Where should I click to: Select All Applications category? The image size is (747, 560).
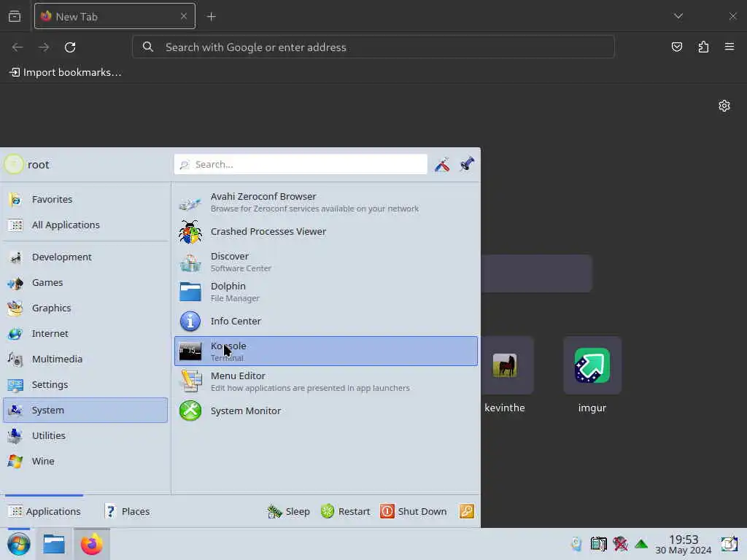click(x=85, y=225)
